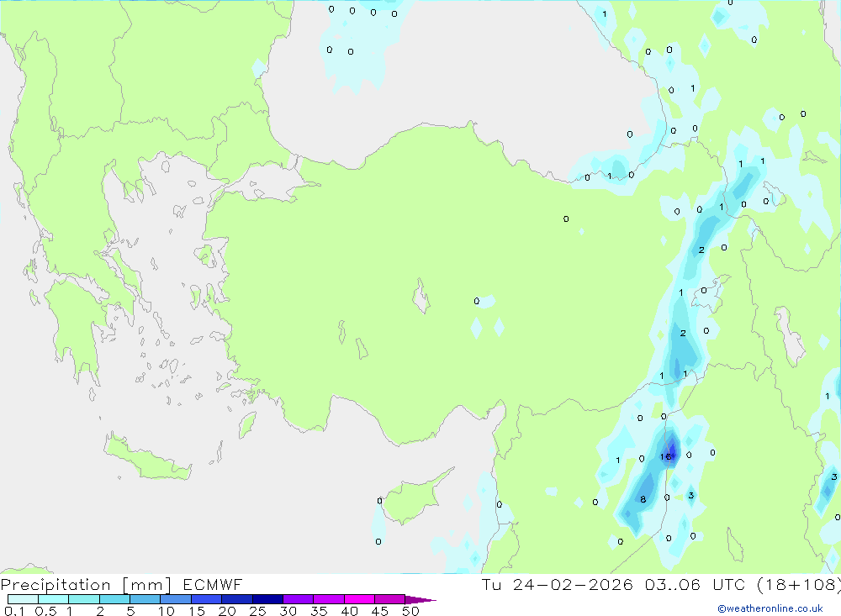Screen dimensions: 841x616
Task: Pick the 30–35 mm violet legend swatch
Action: (299, 599)
